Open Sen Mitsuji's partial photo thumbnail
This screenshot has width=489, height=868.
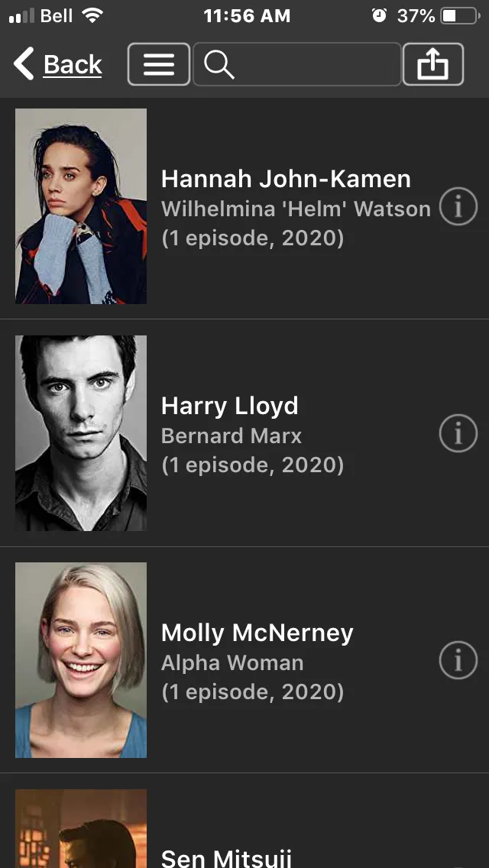81,829
